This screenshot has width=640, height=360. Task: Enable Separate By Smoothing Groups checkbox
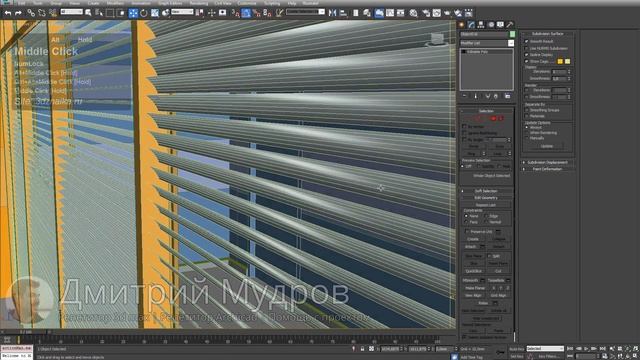(x=527, y=110)
